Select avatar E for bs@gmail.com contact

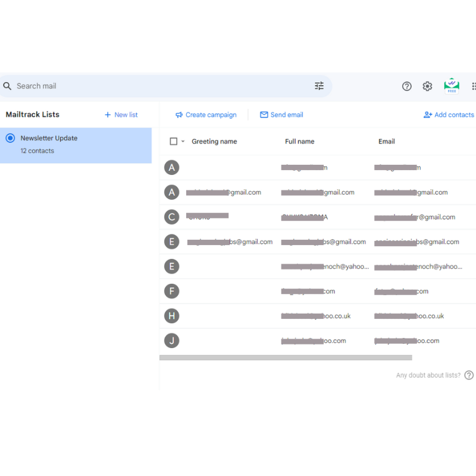coord(172,242)
